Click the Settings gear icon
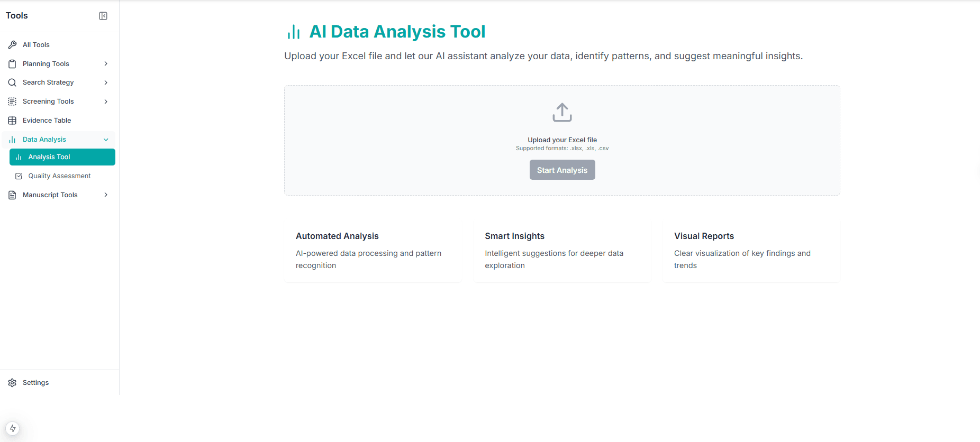 (12, 383)
